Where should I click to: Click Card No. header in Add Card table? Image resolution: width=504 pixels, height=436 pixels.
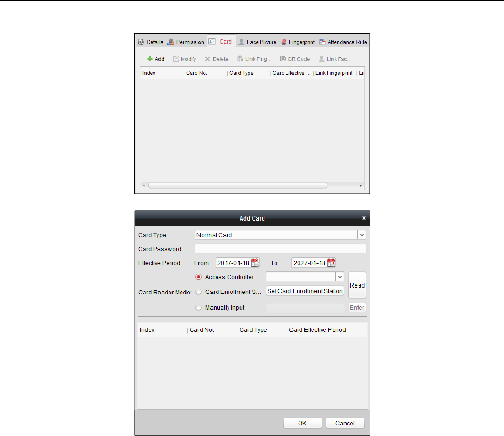coord(213,330)
